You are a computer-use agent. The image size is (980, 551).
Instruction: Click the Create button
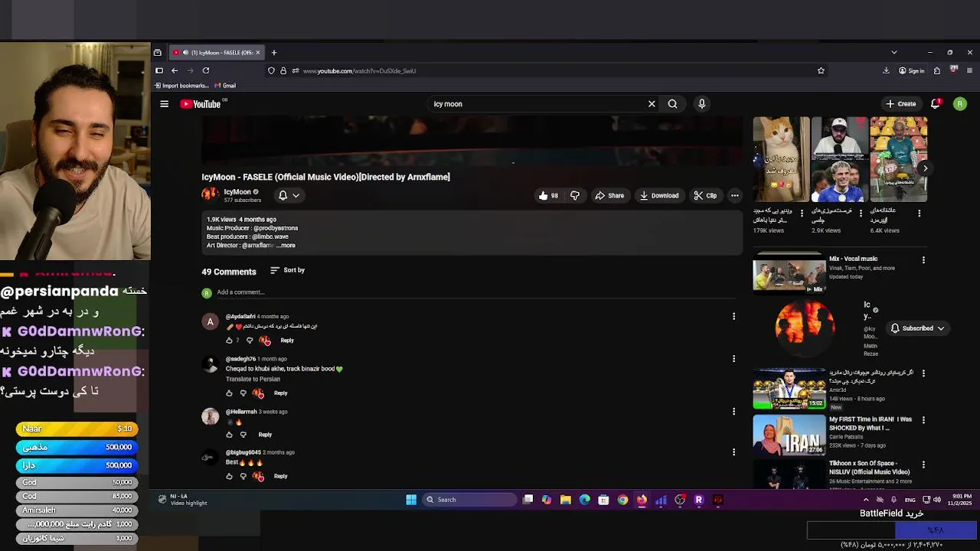[900, 104]
